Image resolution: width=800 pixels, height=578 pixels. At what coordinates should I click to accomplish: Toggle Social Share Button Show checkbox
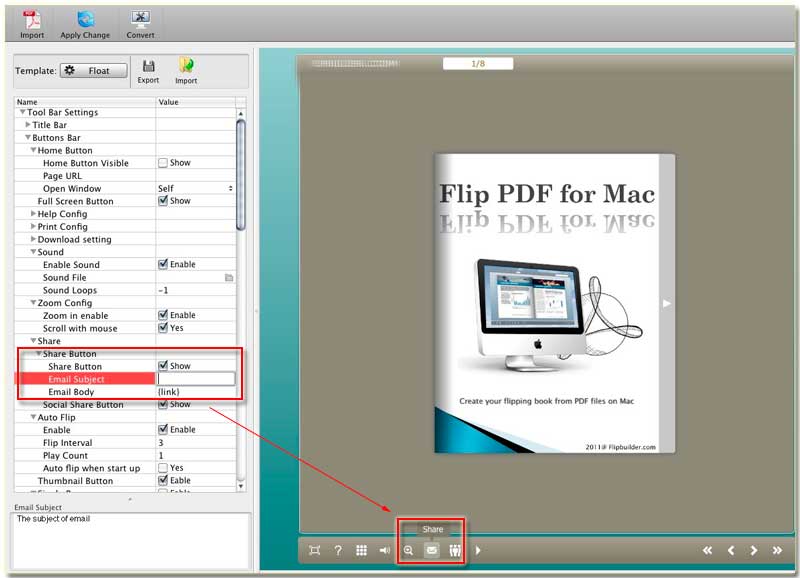(163, 404)
